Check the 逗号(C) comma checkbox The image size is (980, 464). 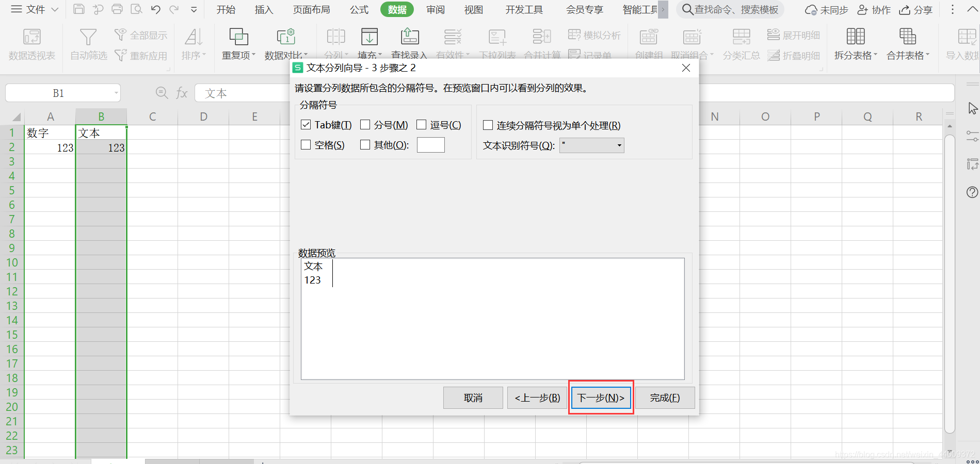[x=421, y=125]
